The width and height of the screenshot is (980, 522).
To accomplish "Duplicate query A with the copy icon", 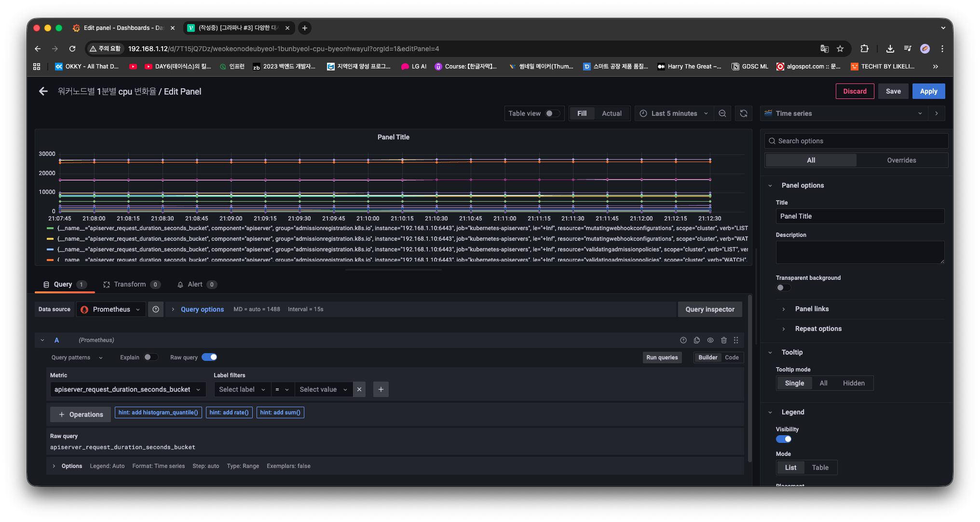I will pos(696,340).
